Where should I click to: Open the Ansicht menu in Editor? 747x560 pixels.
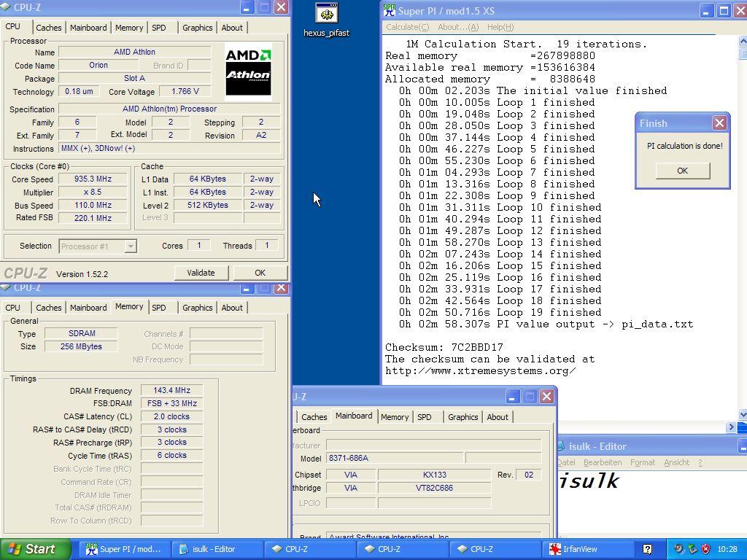[676, 462]
